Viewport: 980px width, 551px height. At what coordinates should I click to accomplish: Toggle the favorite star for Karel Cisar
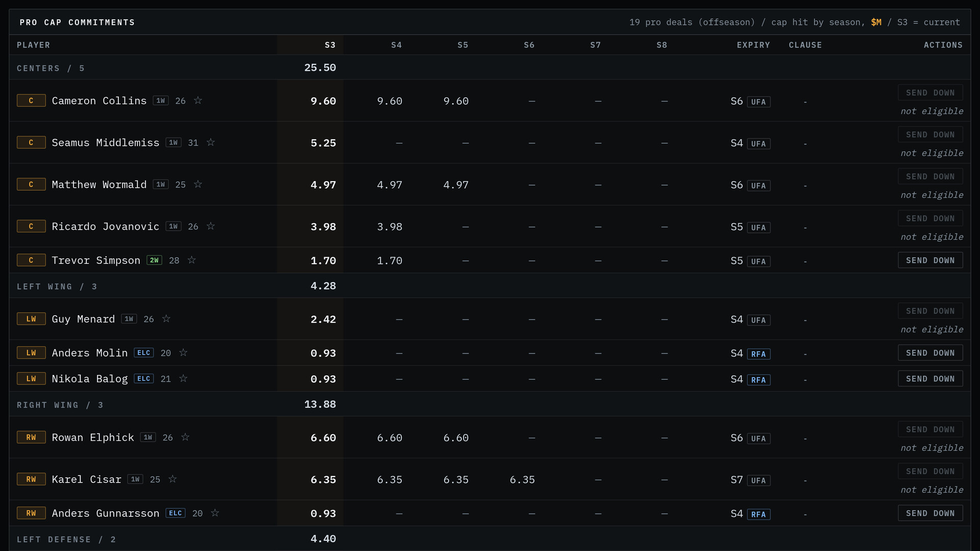[x=173, y=479]
